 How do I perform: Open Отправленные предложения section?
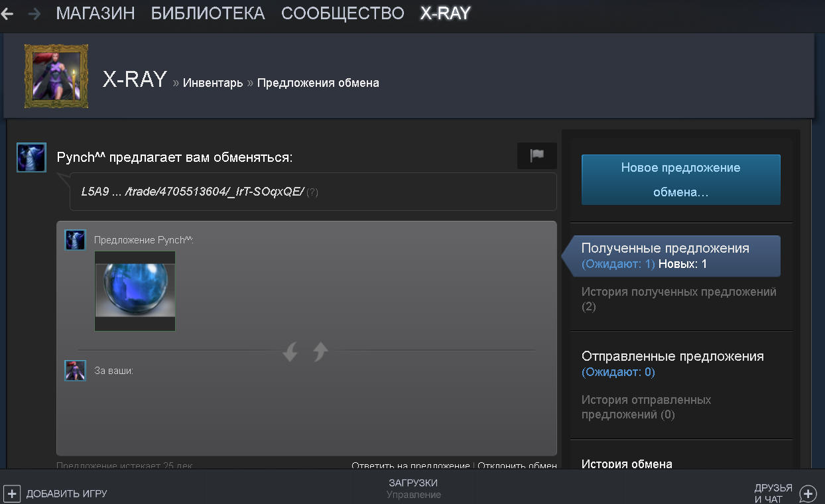pos(672,356)
